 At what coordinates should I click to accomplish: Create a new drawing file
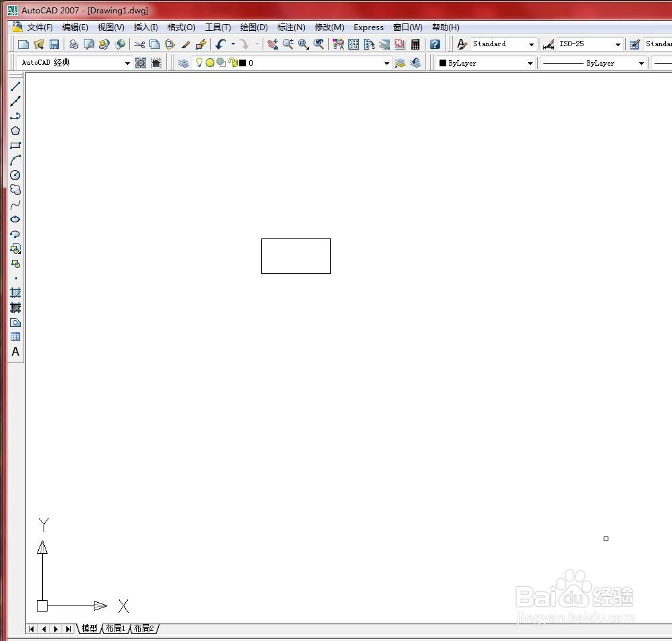(23, 44)
